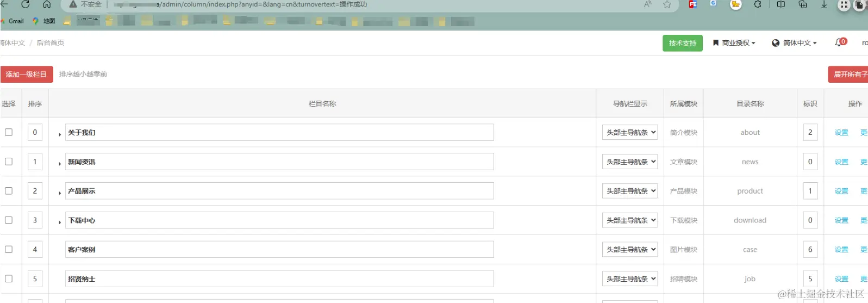The height and width of the screenshot is (303, 868).
Task: Tick the checkbox for 招贤纳士 row
Action: tap(9, 279)
